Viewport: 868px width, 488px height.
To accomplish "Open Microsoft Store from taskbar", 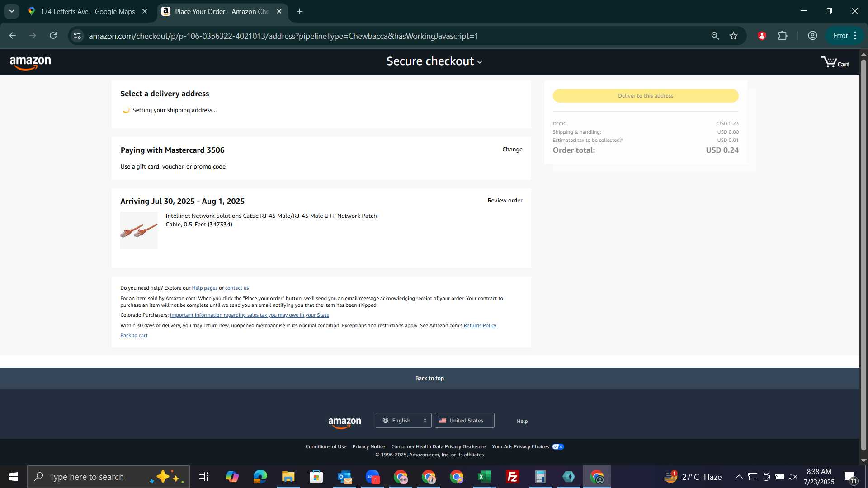I will (316, 477).
